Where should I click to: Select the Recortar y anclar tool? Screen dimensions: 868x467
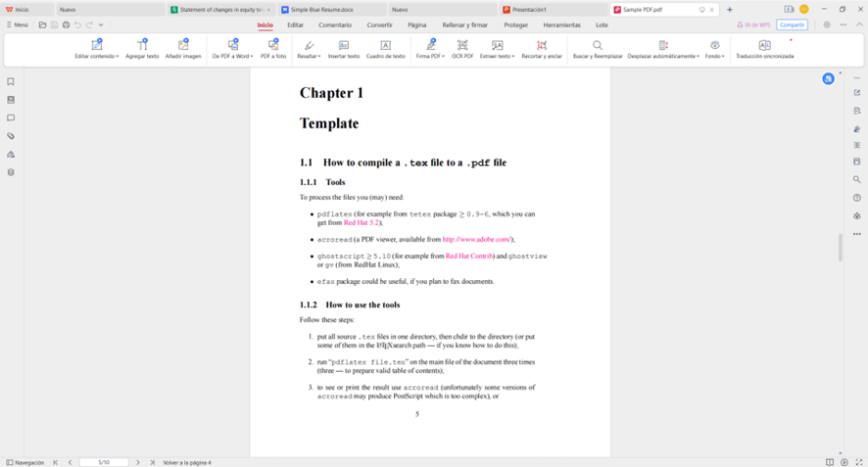click(542, 49)
